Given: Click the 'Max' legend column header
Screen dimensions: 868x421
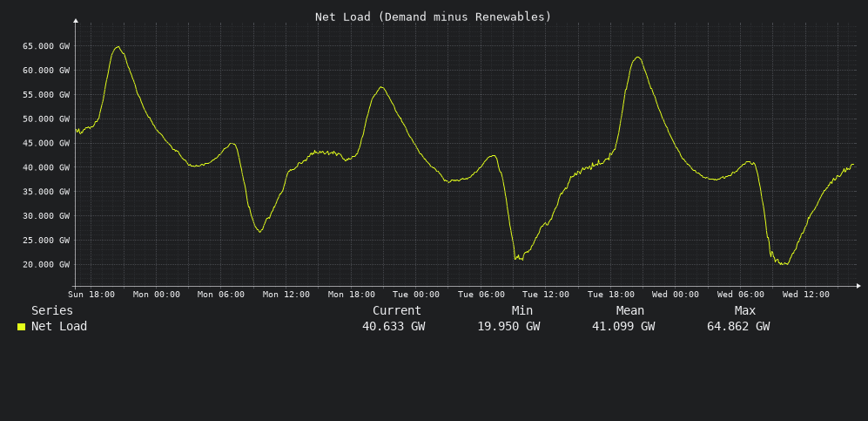Looking at the screenshot, I should click(x=745, y=311).
